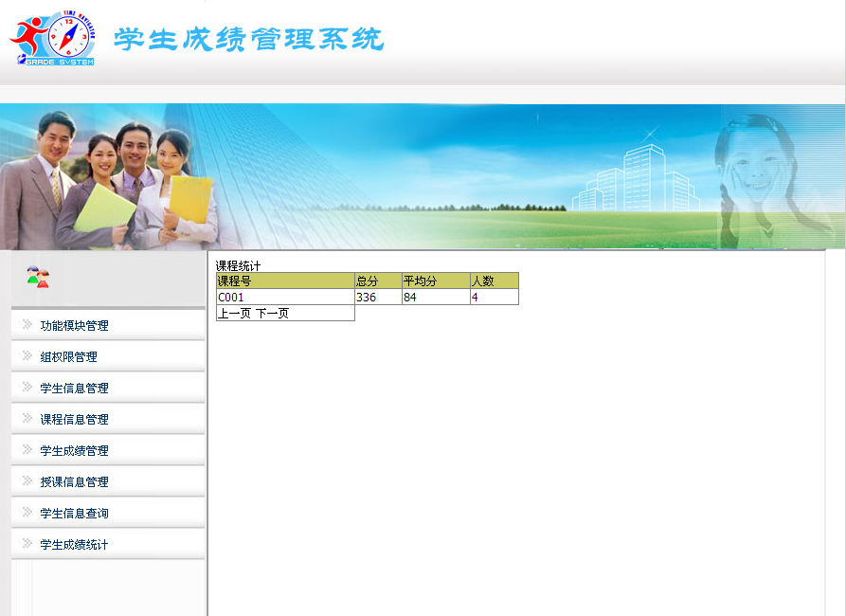Viewport: 846px width, 616px height.
Task: Click the Grade System compass logo
Action: click(53, 39)
